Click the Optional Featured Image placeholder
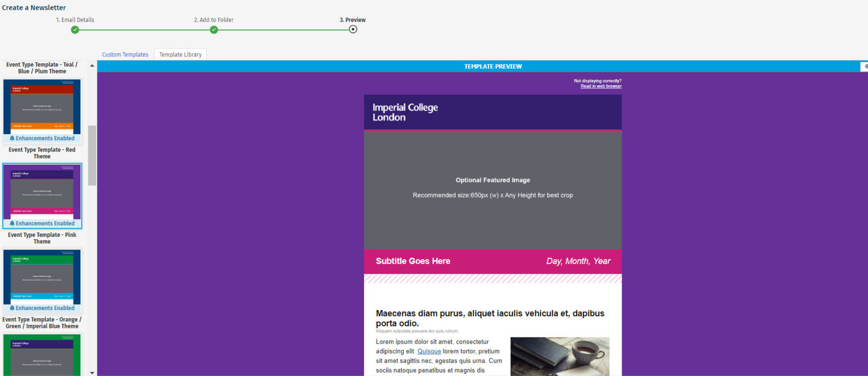The image size is (868, 376). click(x=492, y=188)
